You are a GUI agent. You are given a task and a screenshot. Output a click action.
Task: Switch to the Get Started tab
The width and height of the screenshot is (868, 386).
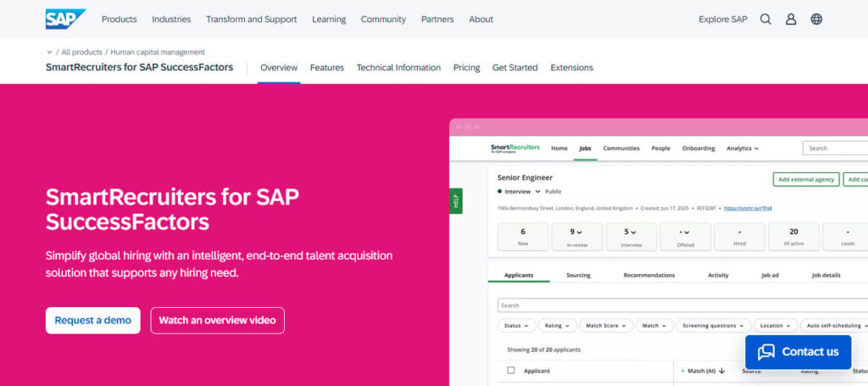tap(515, 68)
